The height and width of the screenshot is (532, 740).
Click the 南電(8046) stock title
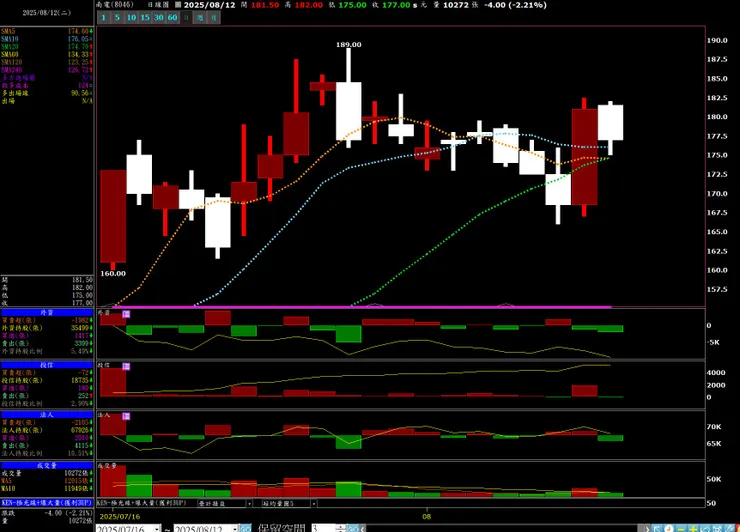point(115,4)
